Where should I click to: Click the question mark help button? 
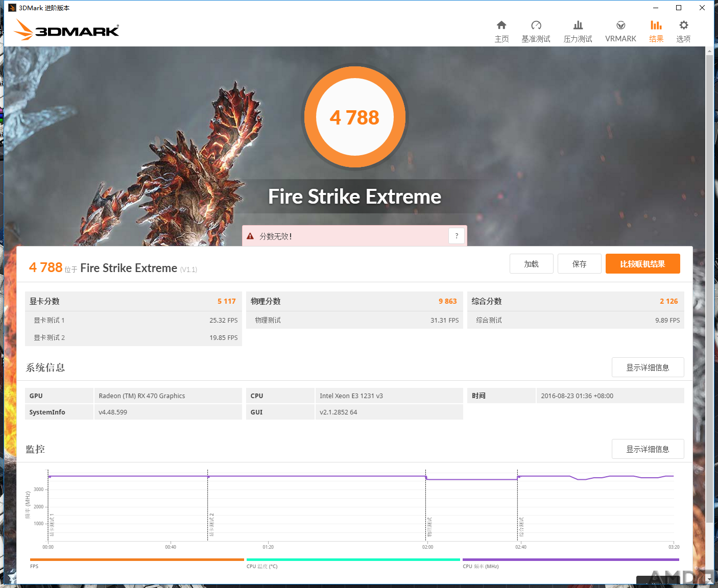pyautogui.click(x=457, y=236)
